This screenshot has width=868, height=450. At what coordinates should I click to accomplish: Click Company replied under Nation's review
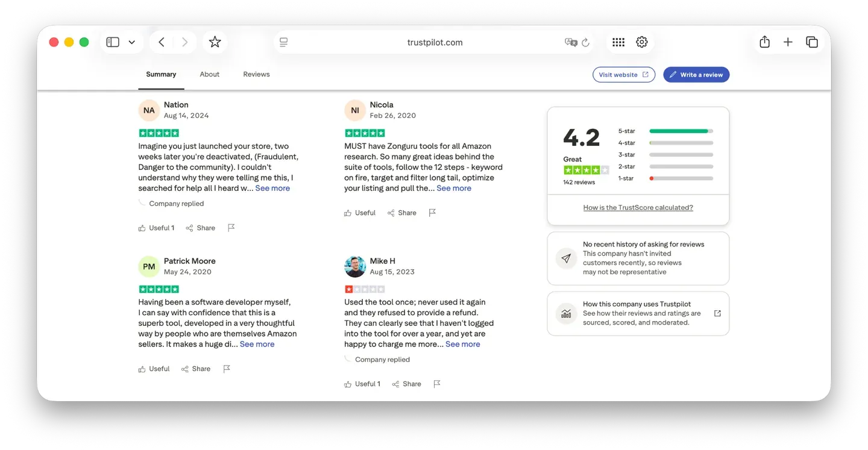(x=176, y=204)
